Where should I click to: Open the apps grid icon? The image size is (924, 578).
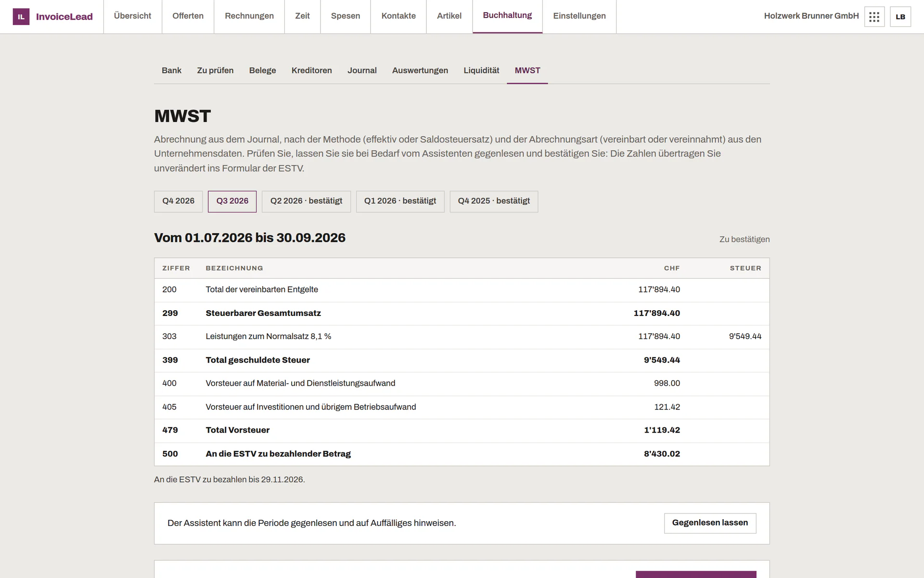(874, 17)
